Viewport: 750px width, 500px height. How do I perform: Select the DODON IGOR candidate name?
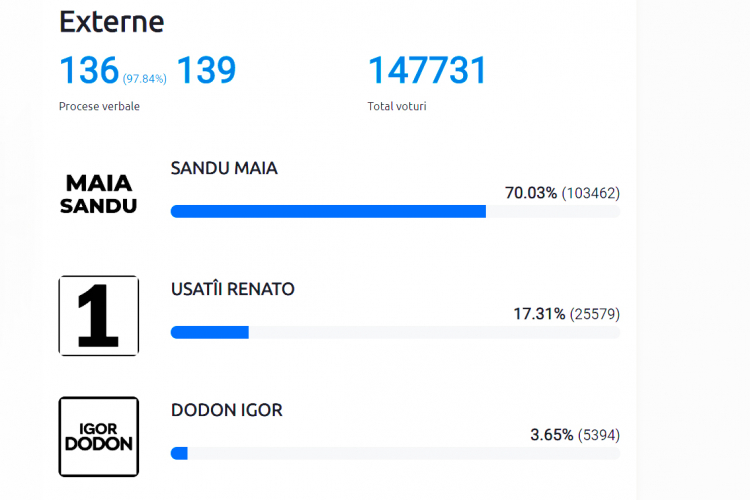tap(227, 410)
